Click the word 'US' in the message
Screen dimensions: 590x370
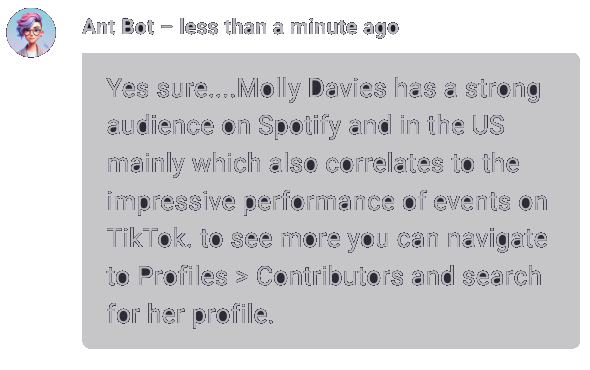[488, 126]
